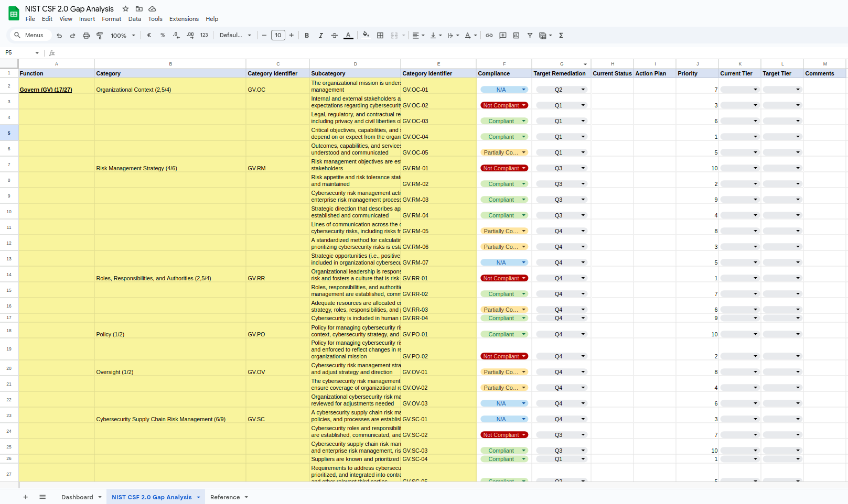Decrease font size with minus button

pos(264,36)
